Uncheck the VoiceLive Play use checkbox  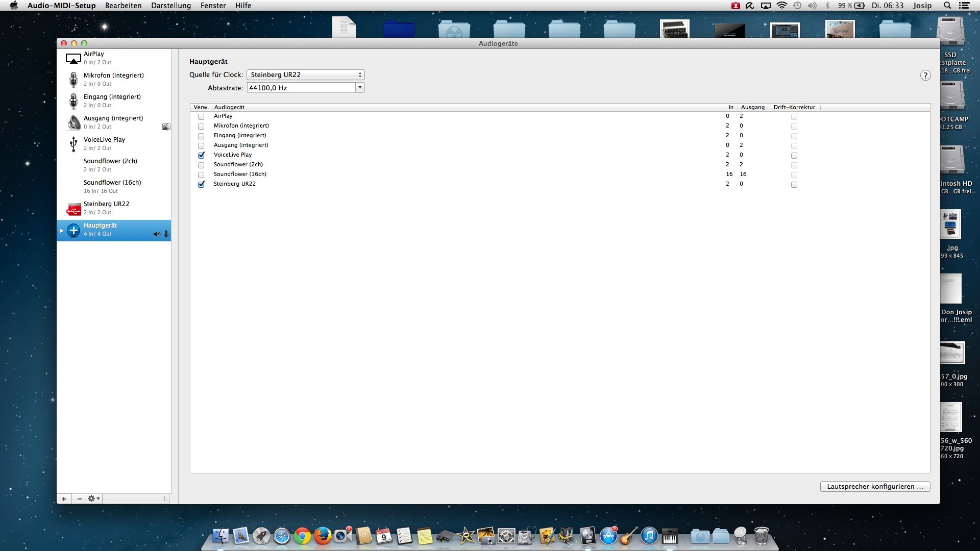point(201,155)
